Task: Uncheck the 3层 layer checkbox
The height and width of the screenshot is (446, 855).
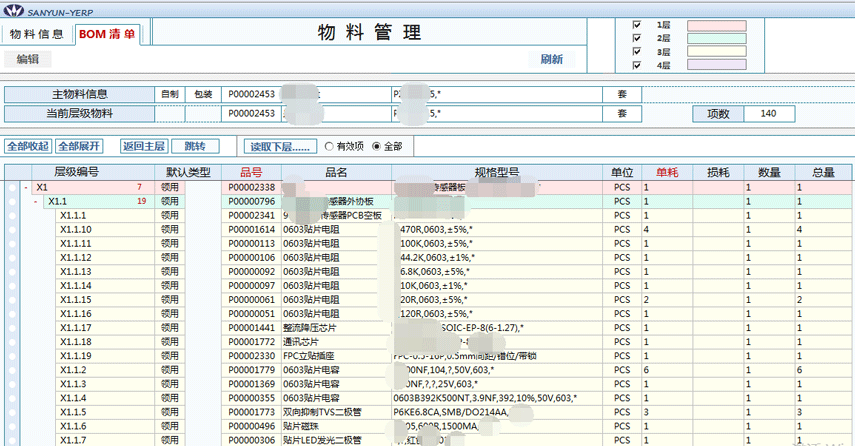Action: click(x=637, y=51)
